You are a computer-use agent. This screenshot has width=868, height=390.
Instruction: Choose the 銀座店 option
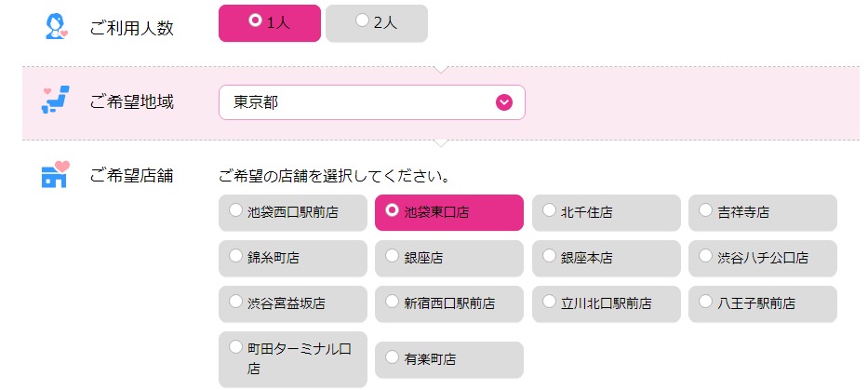pyautogui.click(x=449, y=258)
